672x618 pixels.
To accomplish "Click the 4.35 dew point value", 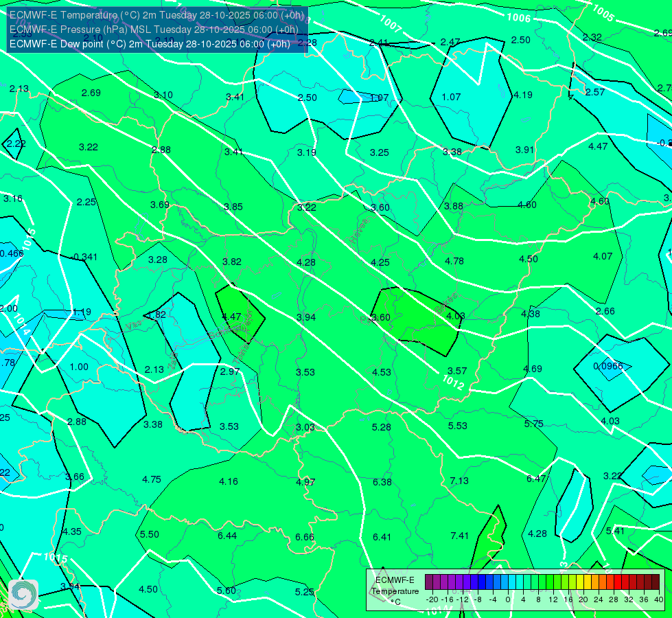I will pos(72,531).
